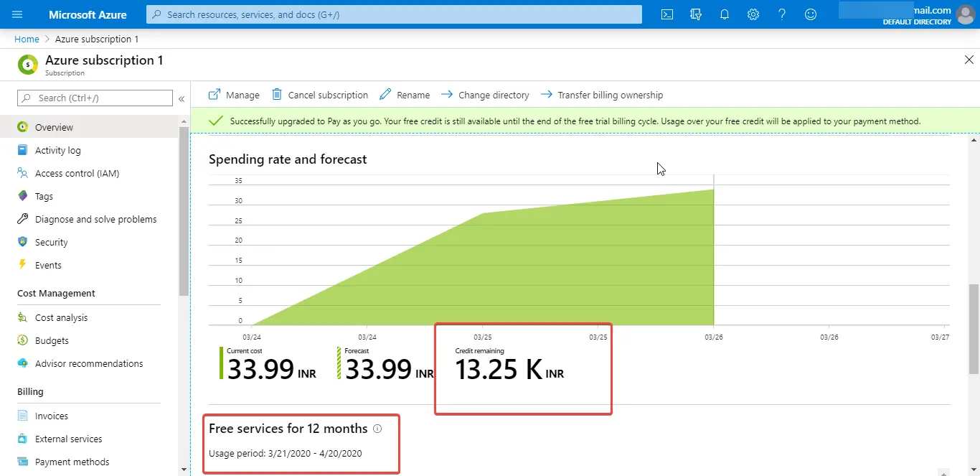Click the Payment methods icon
Image resolution: width=980 pixels, height=476 pixels.
pos(23,462)
